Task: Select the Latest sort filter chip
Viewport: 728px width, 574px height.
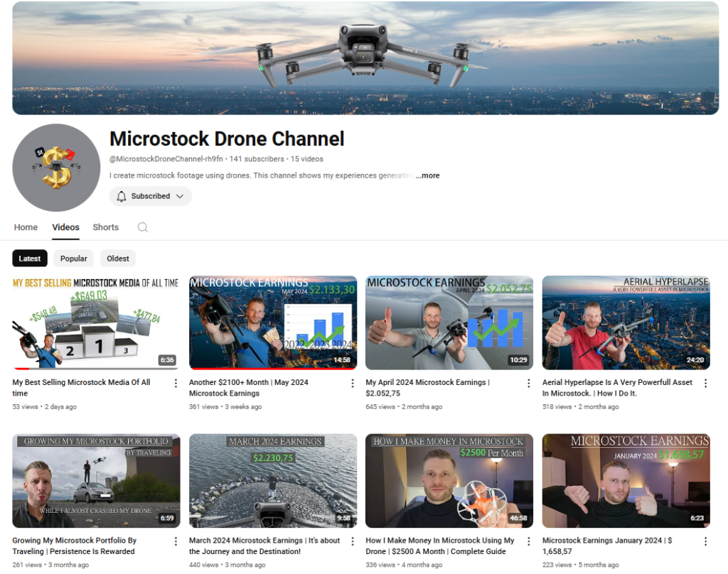Action: pyautogui.click(x=30, y=259)
